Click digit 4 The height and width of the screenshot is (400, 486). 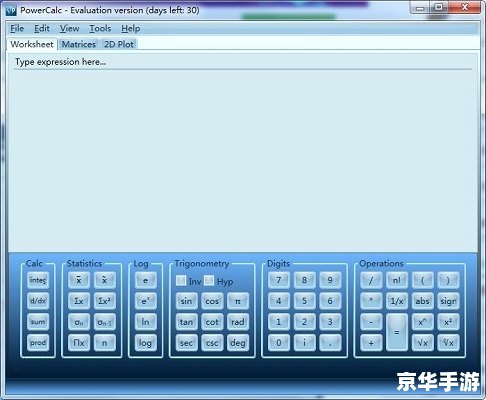click(279, 301)
